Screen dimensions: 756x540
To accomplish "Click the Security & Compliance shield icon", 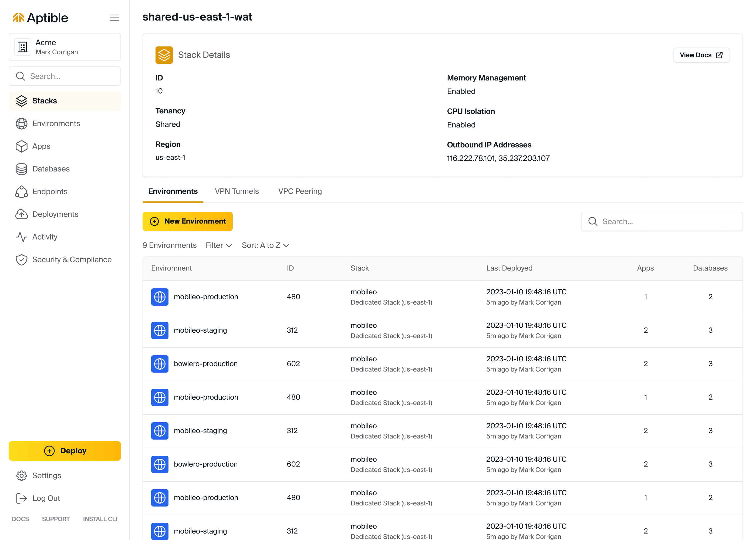I will tap(22, 260).
